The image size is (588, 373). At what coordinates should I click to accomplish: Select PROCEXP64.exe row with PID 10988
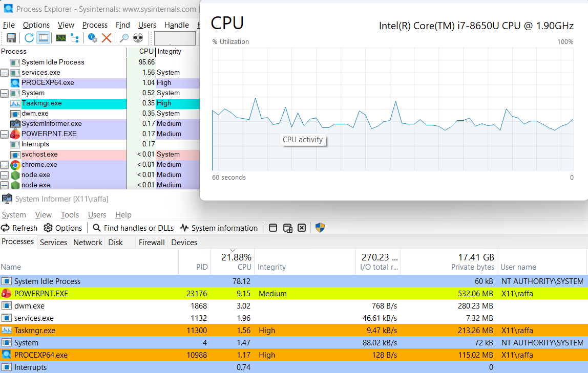294,355
